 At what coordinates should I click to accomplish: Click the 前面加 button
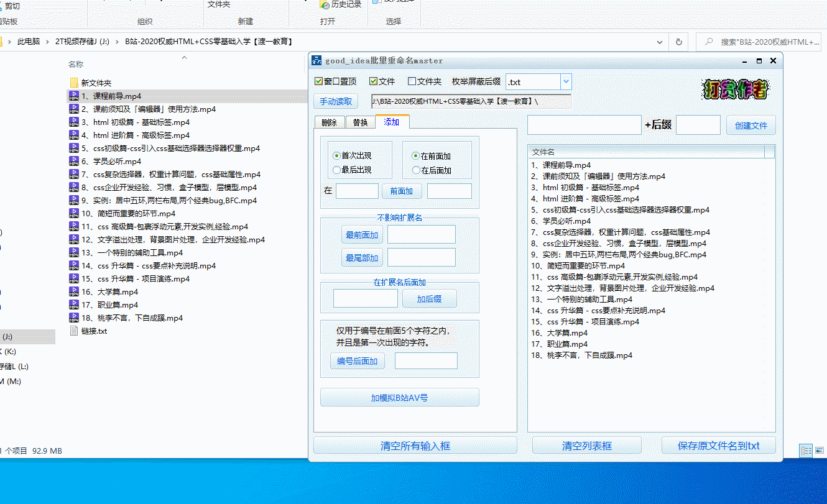[402, 191]
